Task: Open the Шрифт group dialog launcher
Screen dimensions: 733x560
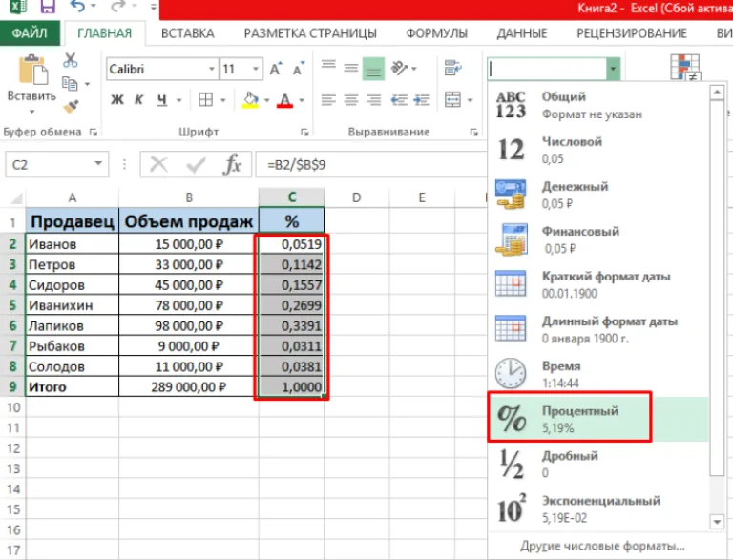Action: click(x=304, y=133)
